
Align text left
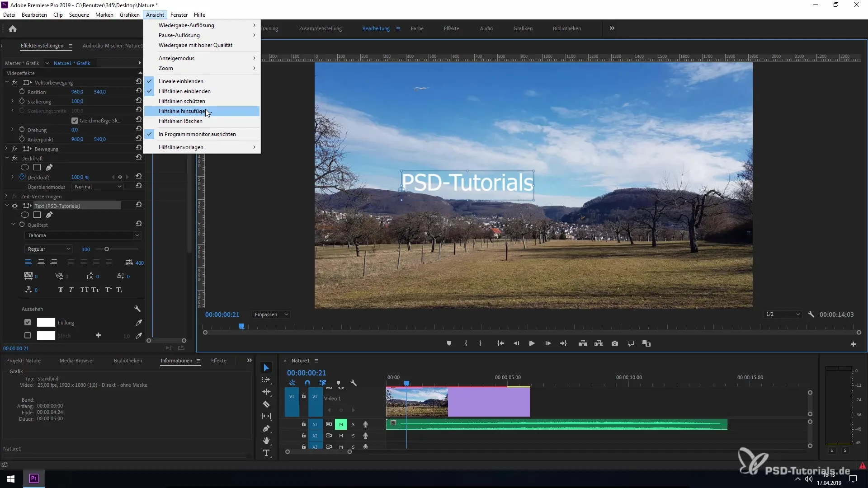28,263
